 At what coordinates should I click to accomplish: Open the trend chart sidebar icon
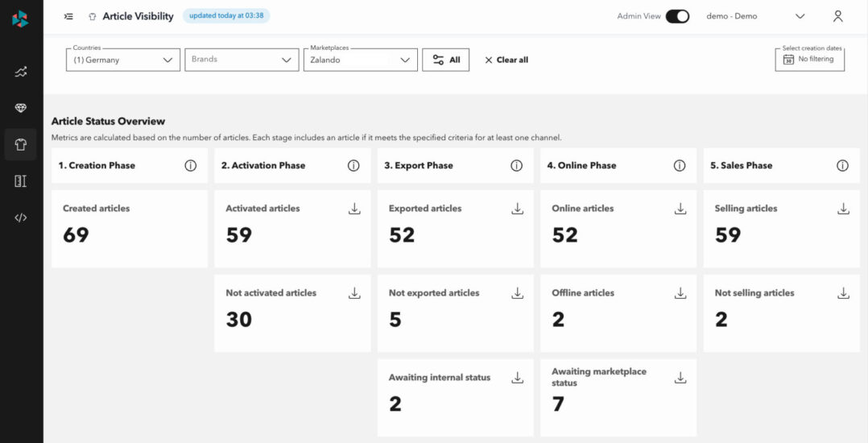click(21, 72)
